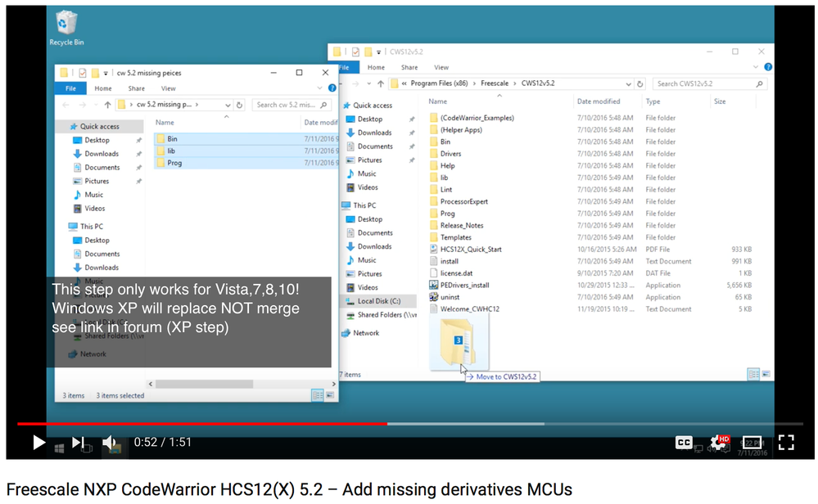Open help icon in cw 5.2 missing peices window

tap(332, 88)
